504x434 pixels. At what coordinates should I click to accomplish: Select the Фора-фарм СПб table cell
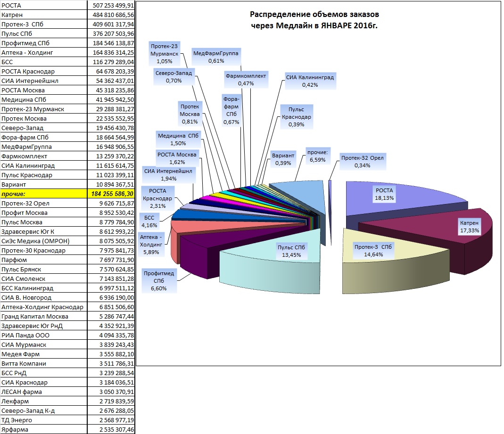coord(43,138)
